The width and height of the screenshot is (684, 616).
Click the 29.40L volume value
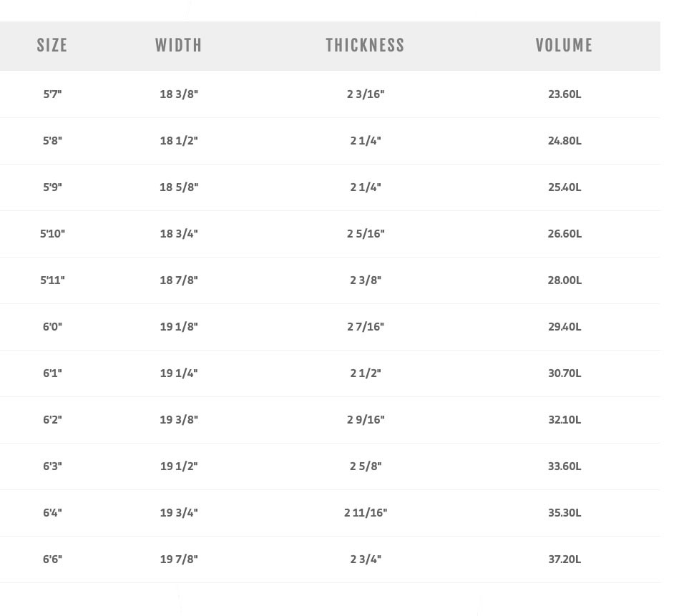[x=565, y=326]
